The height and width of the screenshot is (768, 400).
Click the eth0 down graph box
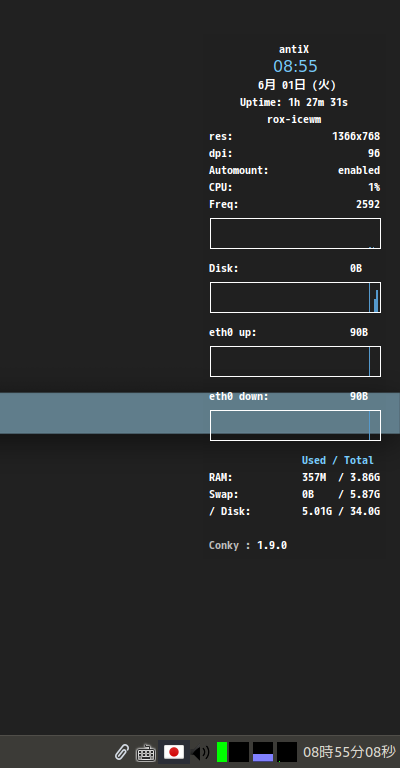click(295, 426)
